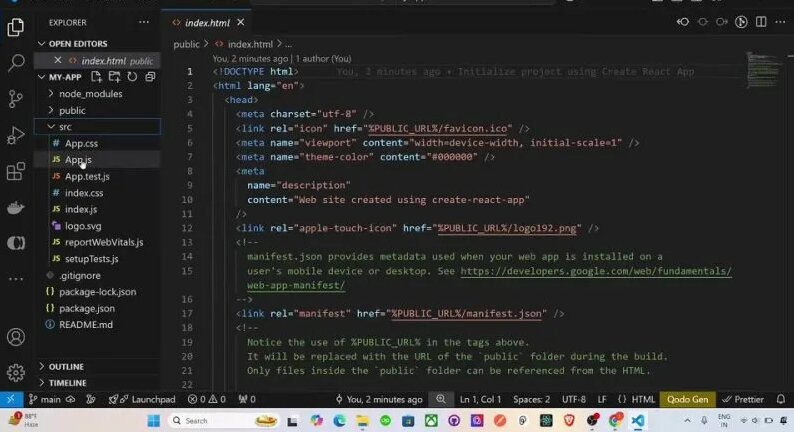Open the Qodo Gen sidebar icon
This screenshot has height=432, width=794.
tap(16, 243)
